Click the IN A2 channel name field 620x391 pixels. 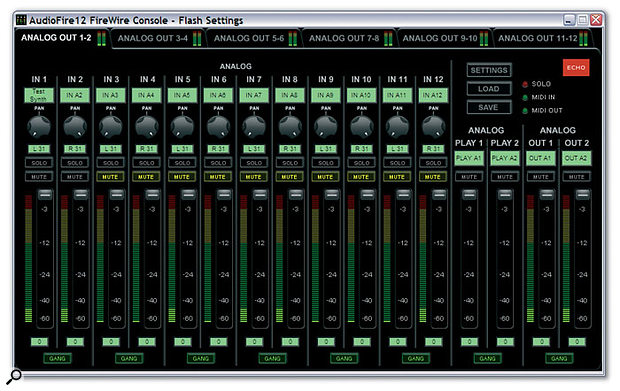coord(75,95)
